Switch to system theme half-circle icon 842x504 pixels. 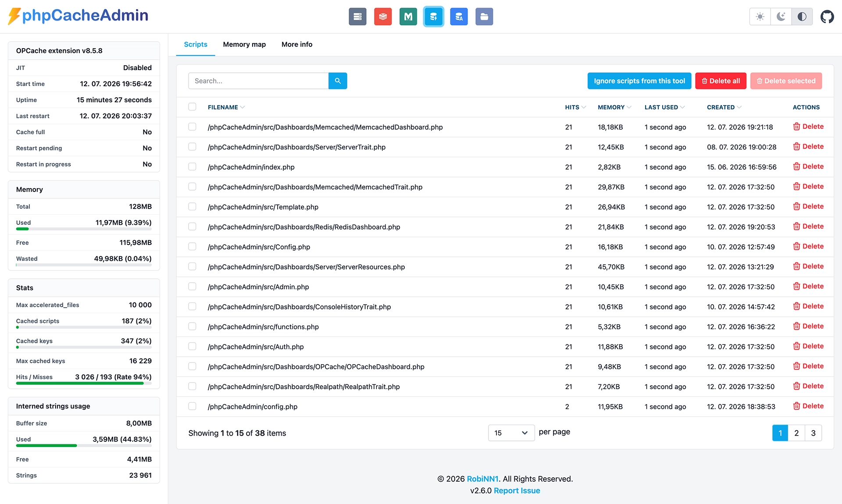pyautogui.click(x=802, y=17)
